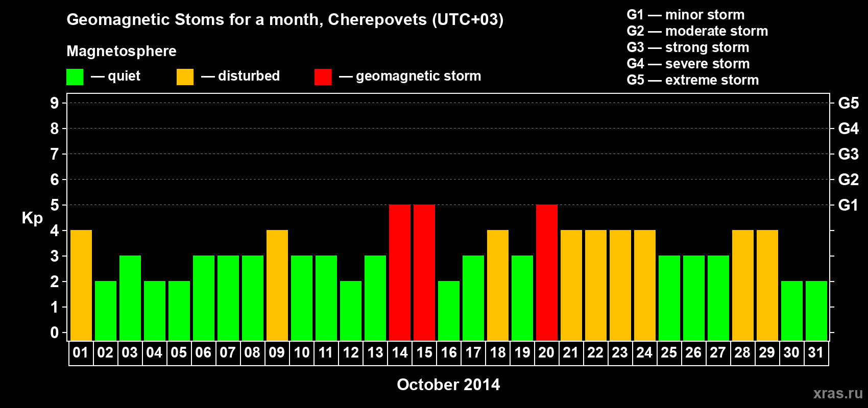Click the xras.ru source text
Screen dimensions: 868x408
(838, 393)
